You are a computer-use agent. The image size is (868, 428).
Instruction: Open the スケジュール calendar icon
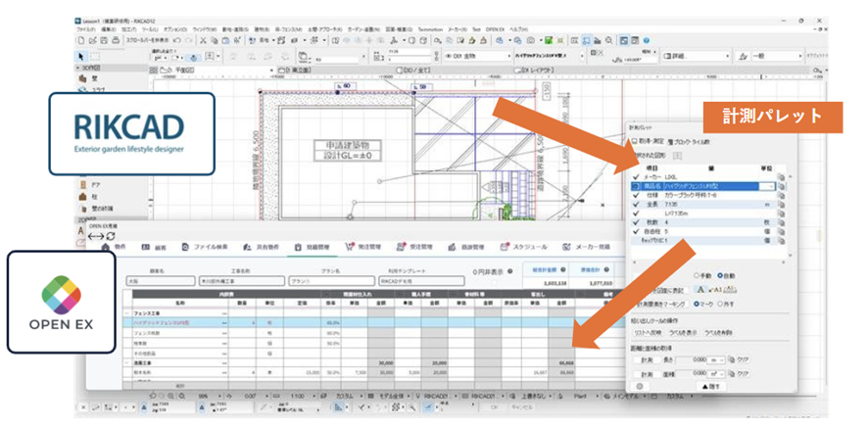(506, 247)
